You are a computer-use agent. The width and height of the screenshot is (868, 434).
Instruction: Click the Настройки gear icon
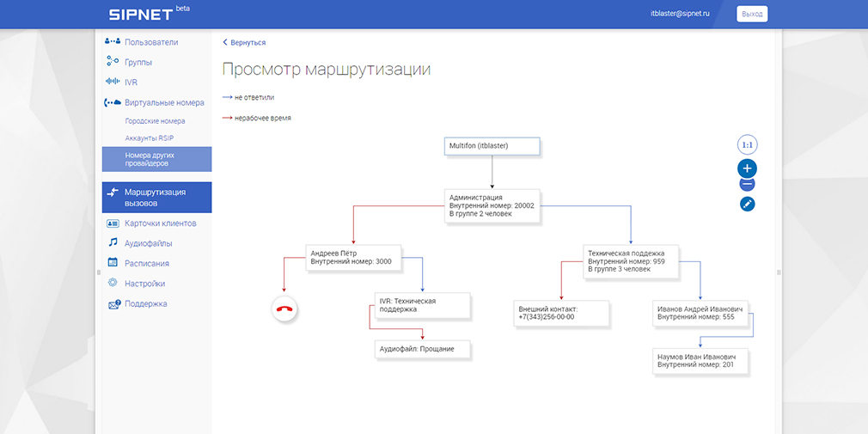(x=113, y=283)
